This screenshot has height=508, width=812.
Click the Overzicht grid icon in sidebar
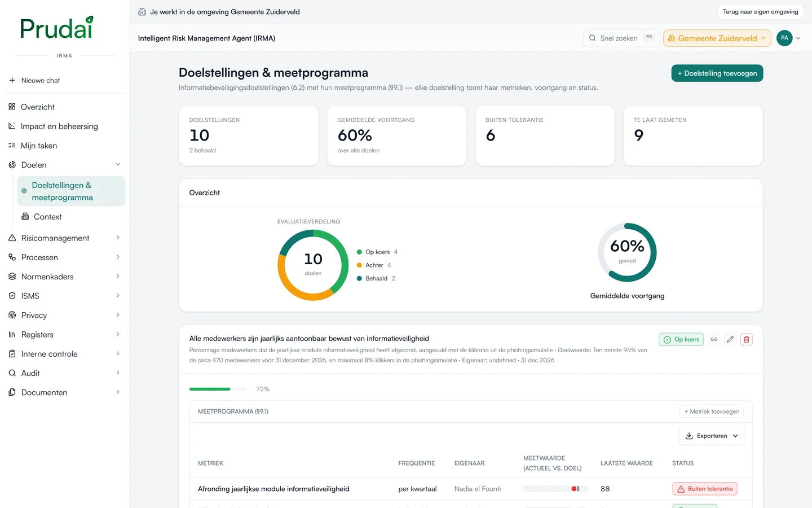coord(12,107)
